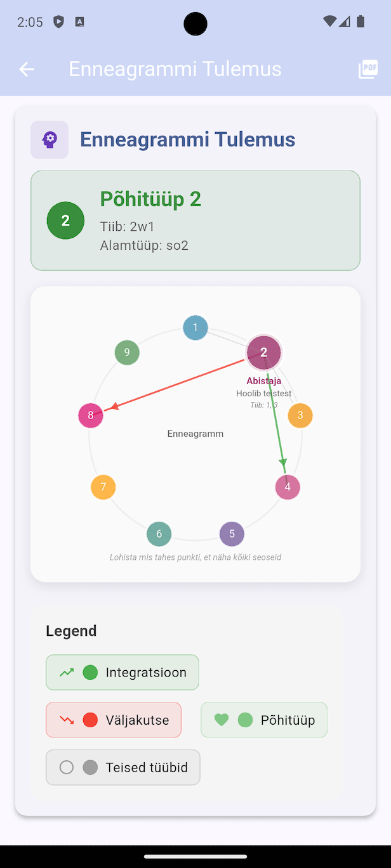The image size is (391, 868).
Task: Select teal point 6 on the enneagram
Action: (x=159, y=534)
